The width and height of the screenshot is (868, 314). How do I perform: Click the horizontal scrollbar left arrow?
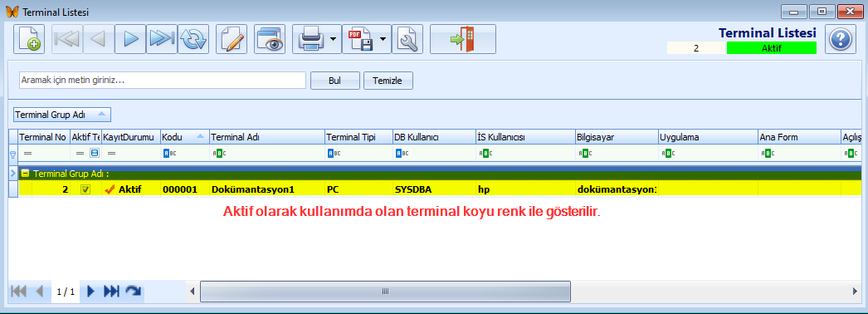click(x=192, y=292)
